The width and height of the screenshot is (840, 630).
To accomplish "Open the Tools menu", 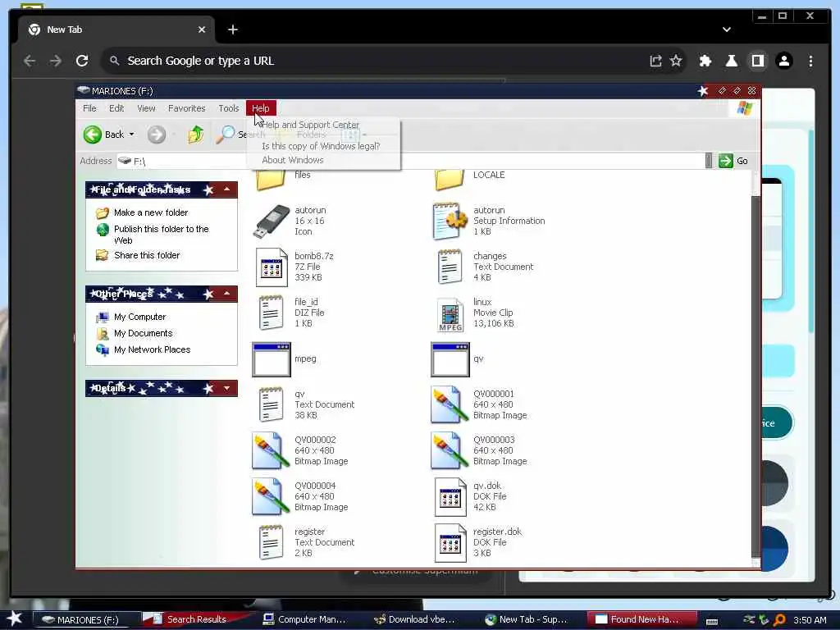I will [x=229, y=108].
